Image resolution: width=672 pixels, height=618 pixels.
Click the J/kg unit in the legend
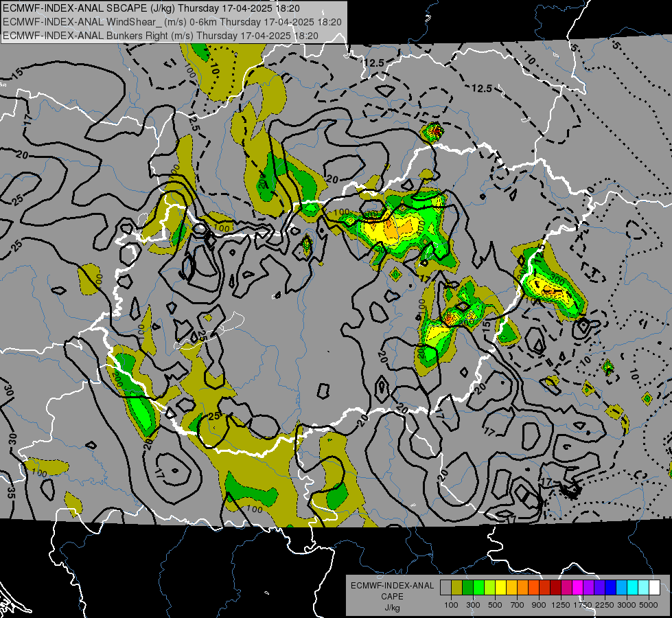(x=392, y=608)
